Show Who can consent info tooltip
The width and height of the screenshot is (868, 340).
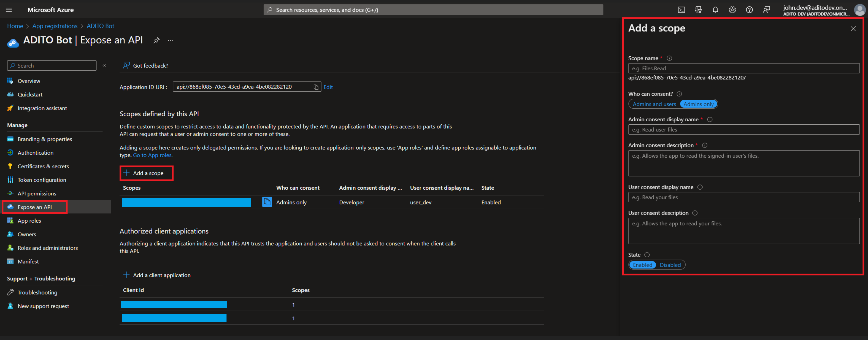[x=679, y=94]
